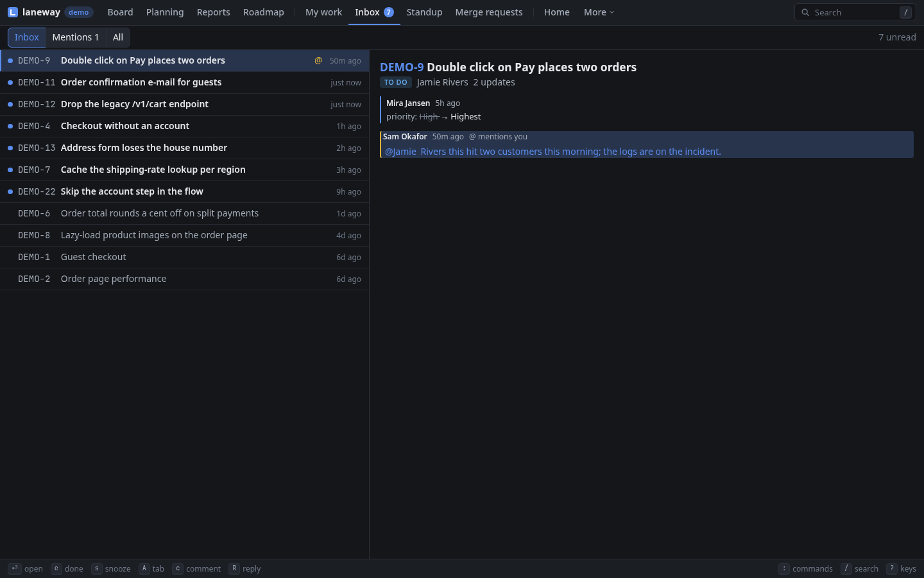Click the demo workspace badge

point(79,12)
